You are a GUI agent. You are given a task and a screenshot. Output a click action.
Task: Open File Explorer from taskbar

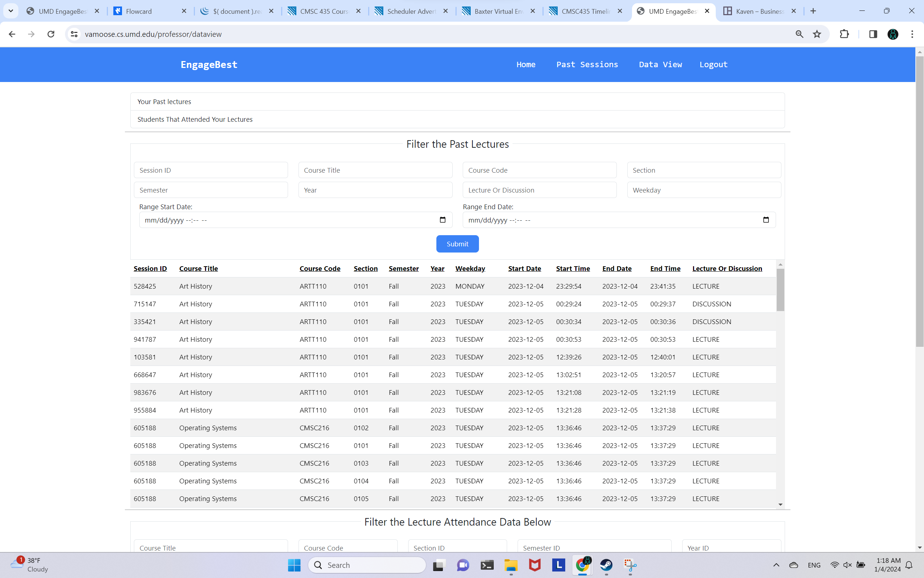tap(511, 565)
